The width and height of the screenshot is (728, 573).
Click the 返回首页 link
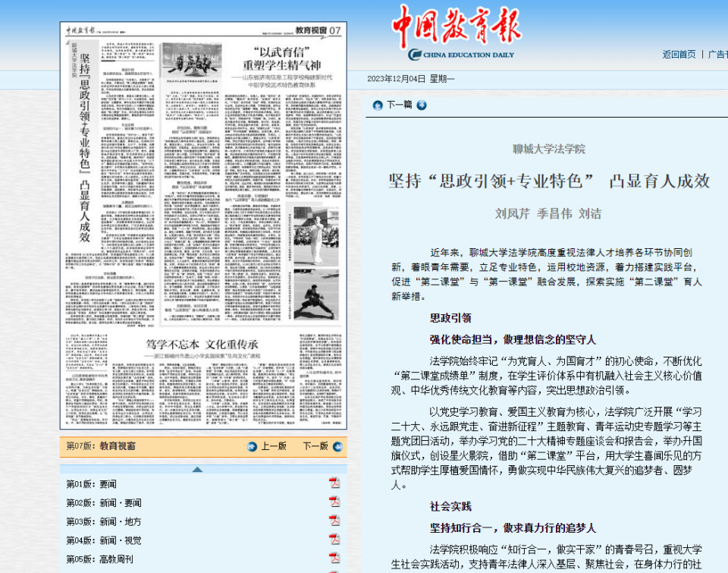pyautogui.click(x=679, y=54)
